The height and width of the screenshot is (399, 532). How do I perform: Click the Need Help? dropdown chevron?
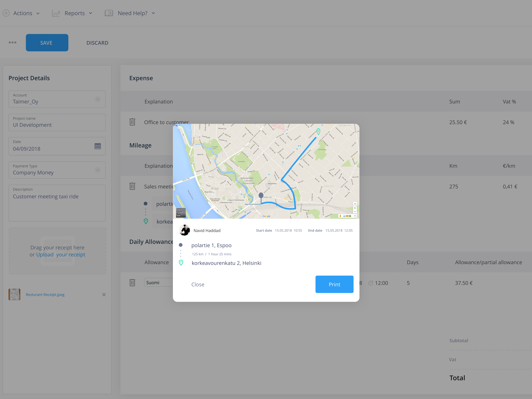tap(153, 13)
